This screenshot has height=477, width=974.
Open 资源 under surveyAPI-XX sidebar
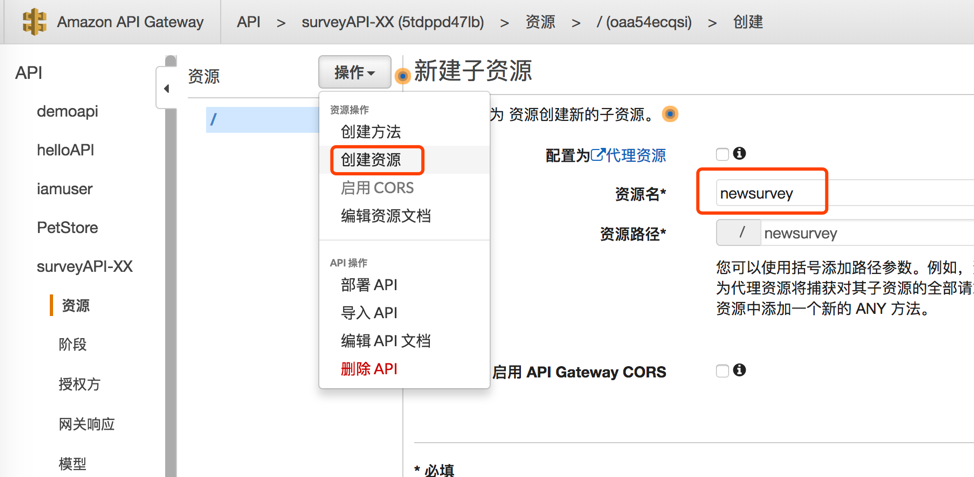click(x=76, y=306)
